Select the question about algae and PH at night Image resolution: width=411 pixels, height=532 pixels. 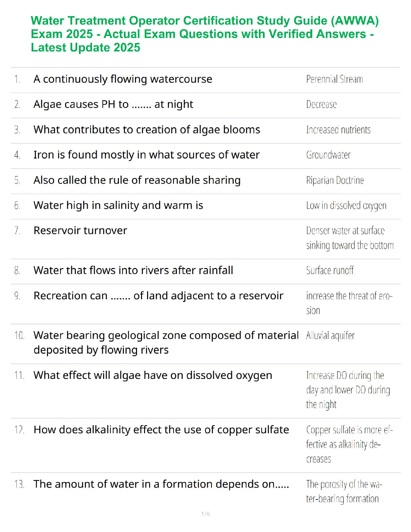pos(113,104)
